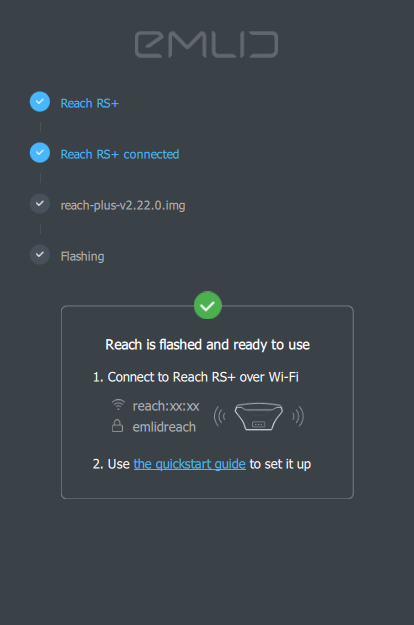This screenshot has width=414, height=625.
Task: Click the Connect to Reach RS+ over Wi-Fi instruction
Action: click(x=196, y=377)
